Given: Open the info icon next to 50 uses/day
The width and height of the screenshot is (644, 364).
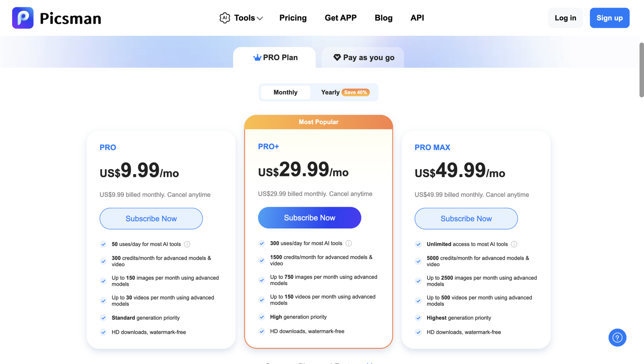Looking at the screenshot, I should pyautogui.click(x=187, y=244).
